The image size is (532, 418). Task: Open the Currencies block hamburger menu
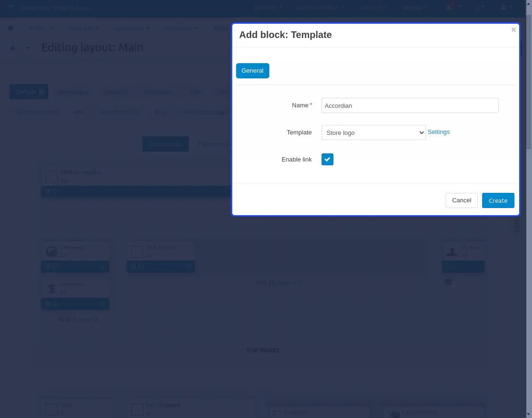coord(103,304)
